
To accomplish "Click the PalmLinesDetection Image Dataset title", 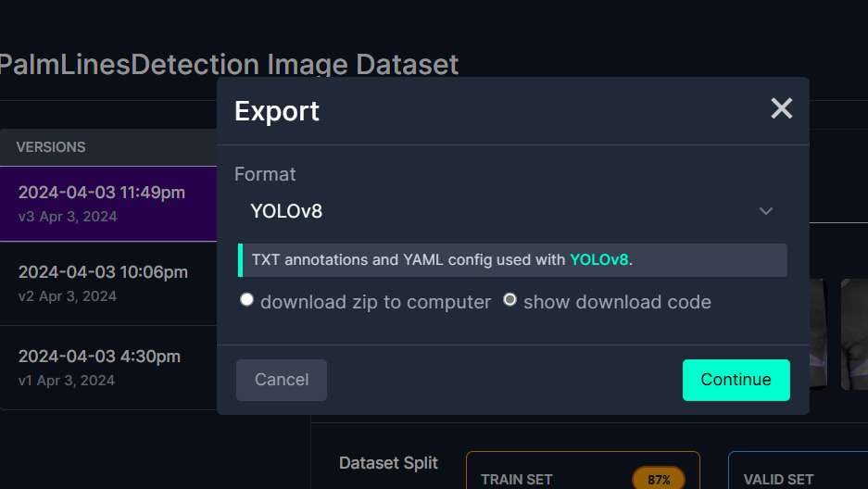I will point(228,65).
